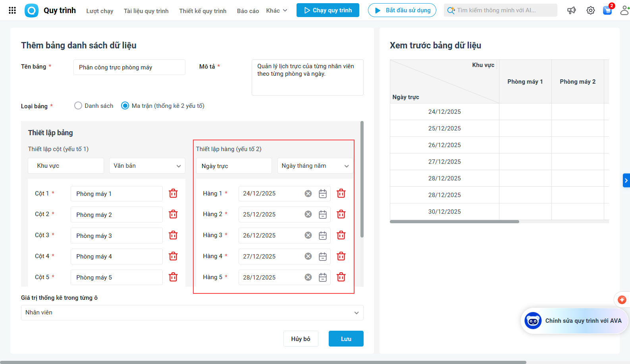
Task: Click the Tên bảng input field
Action: 129,67
